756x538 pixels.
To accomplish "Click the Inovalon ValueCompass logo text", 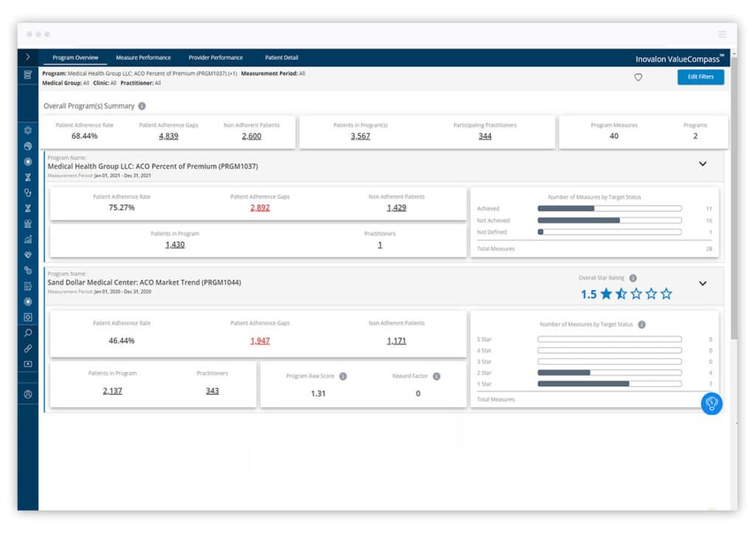I will [679, 59].
